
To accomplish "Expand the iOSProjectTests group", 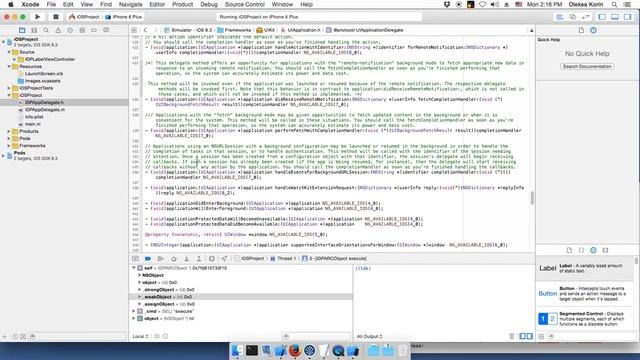I will click(9, 88).
